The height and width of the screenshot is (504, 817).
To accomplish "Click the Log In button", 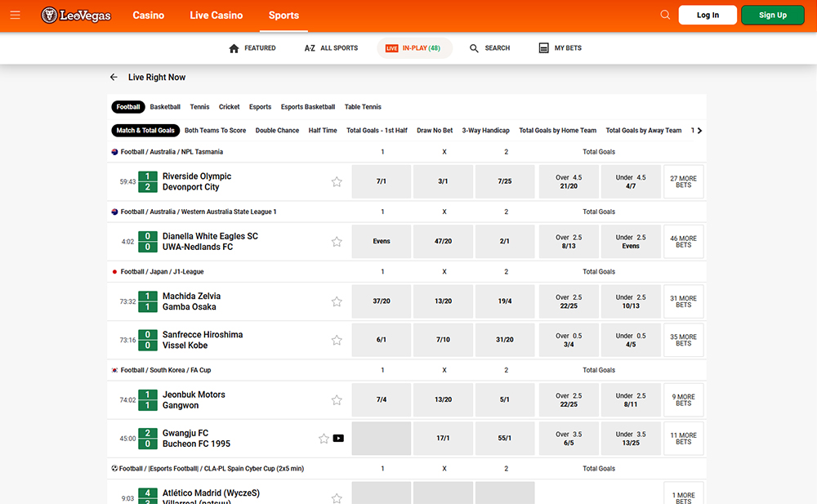I will pos(708,16).
